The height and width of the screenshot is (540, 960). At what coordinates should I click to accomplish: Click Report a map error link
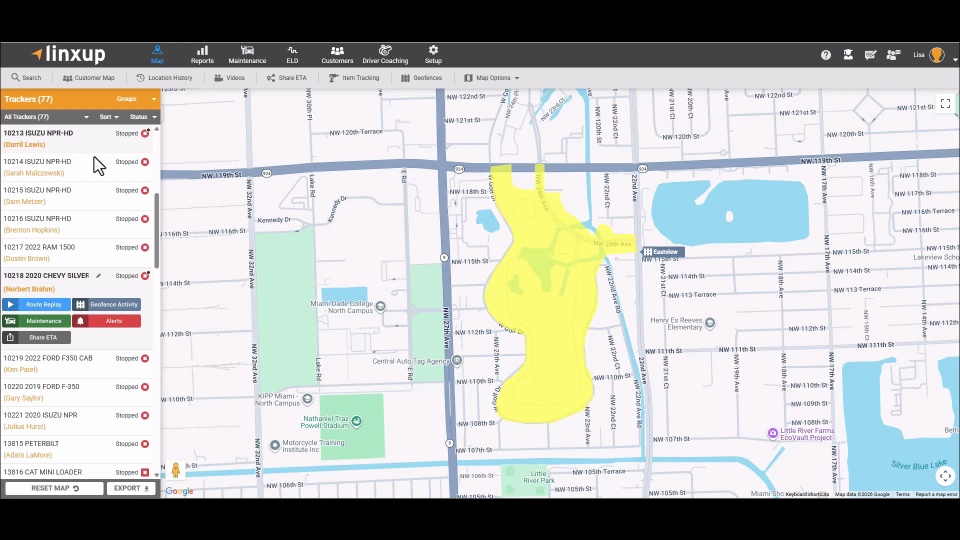click(936, 494)
